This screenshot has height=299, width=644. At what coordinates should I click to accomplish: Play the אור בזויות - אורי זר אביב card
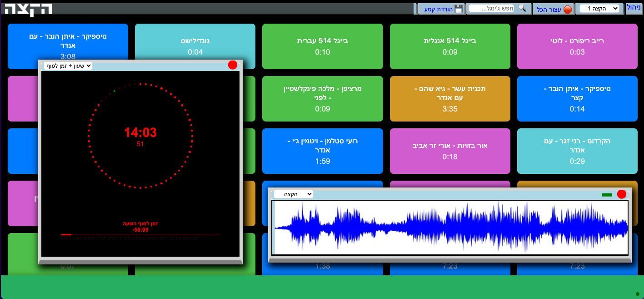click(450, 151)
